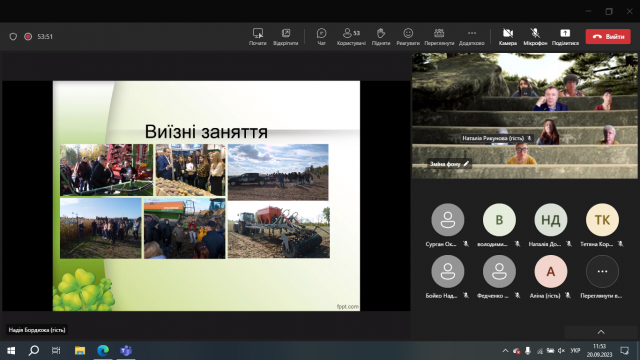Click the Зміна фону background button
The width and height of the screenshot is (640, 360).
tap(449, 164)
